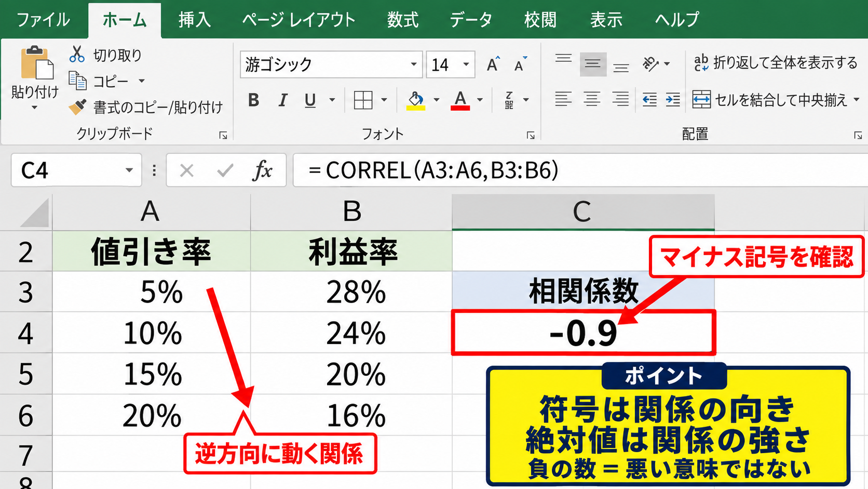Toggle align text right
Screen dimensions: 868x489
tap(620, 99)
